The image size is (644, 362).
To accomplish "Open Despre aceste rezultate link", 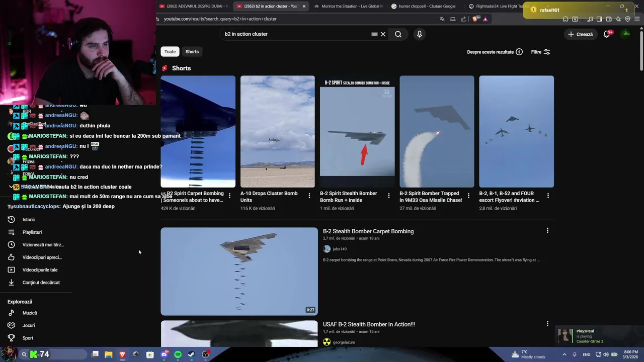I will click(491, 52).
